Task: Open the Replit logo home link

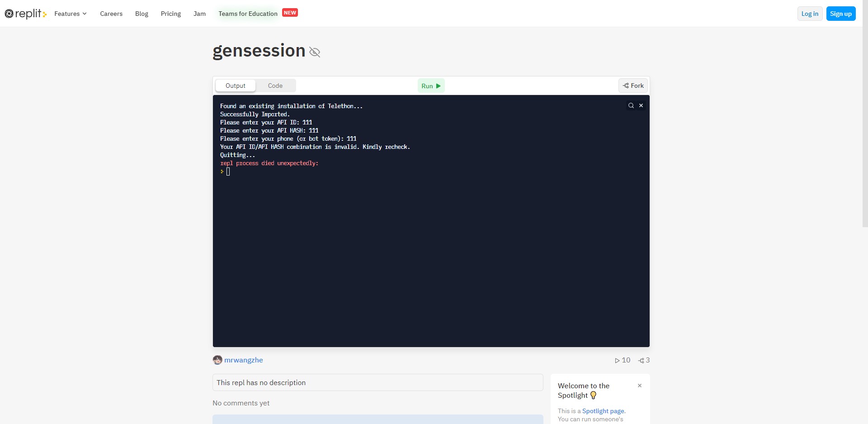Action: pos(25,14)
